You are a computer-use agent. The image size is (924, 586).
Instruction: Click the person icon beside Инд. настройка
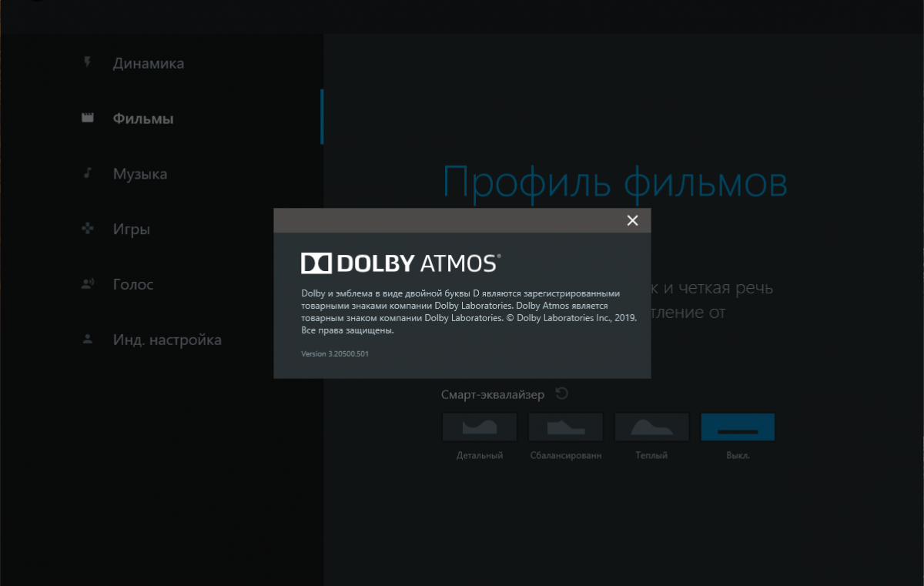click(88, 339)
